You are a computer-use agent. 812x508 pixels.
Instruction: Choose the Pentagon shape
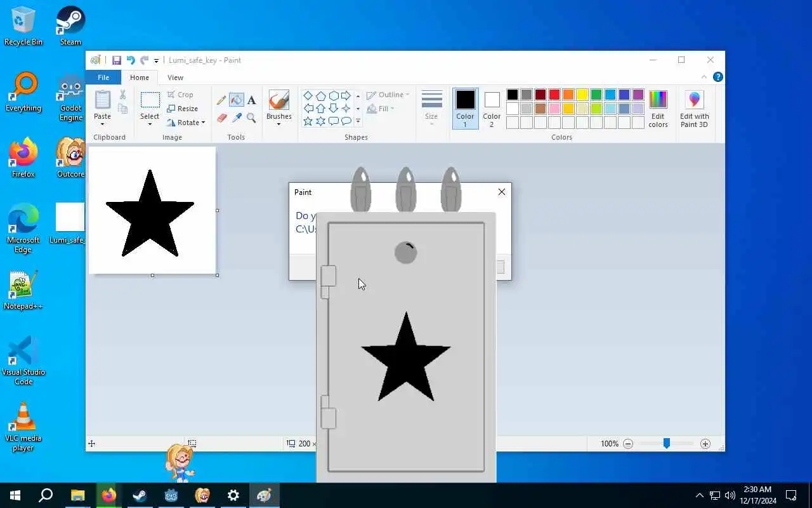click(x=320, y=96)
